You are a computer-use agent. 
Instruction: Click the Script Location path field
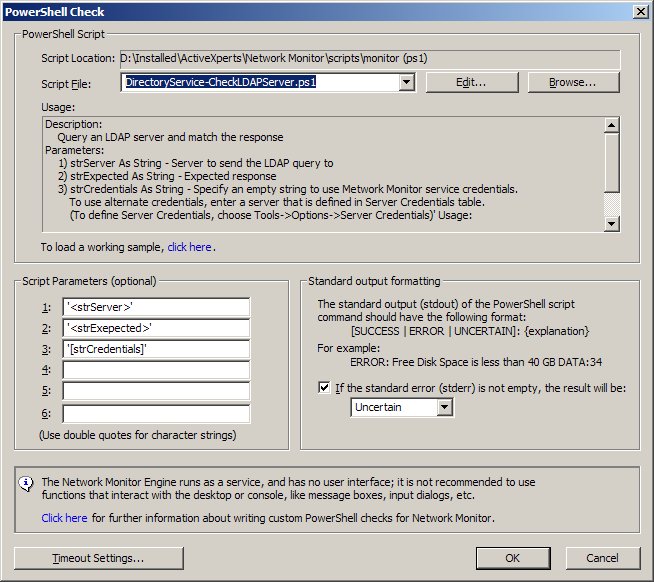pos(370,58)
